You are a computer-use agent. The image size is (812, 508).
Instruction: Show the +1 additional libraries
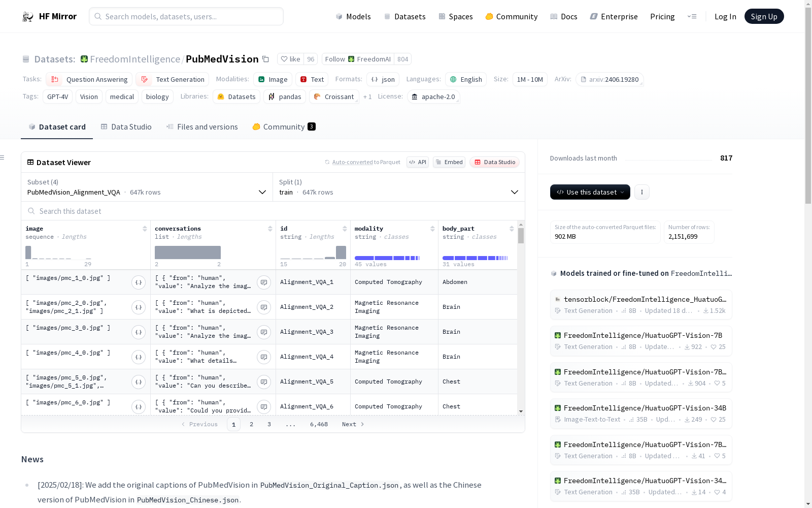click(367, 97)
